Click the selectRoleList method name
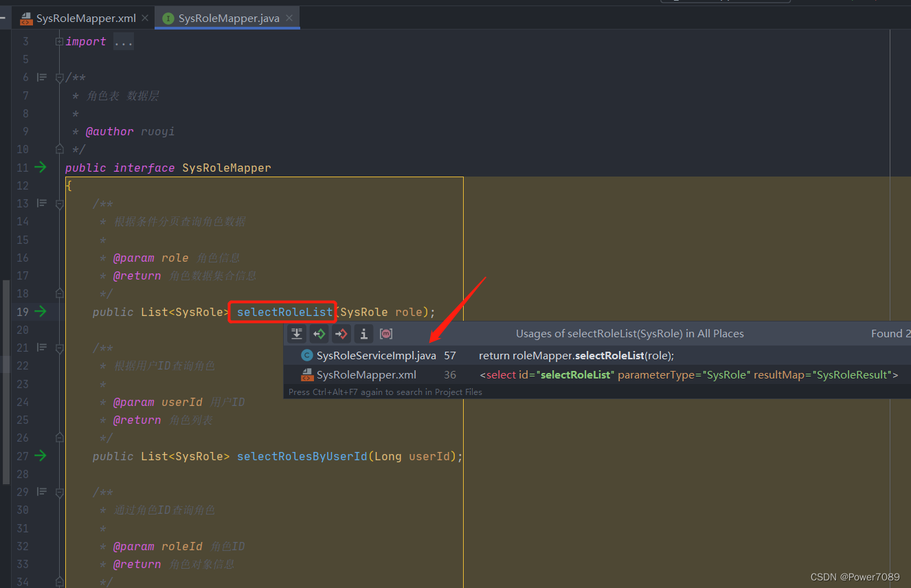The height and width of the screenshot is (588, 911). click(x=284, y=312)
